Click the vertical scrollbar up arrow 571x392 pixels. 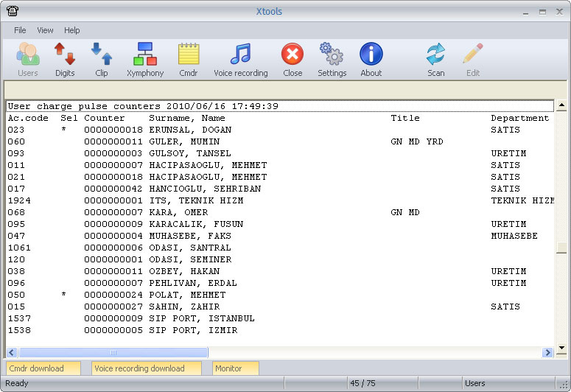(x=561, y=106)
